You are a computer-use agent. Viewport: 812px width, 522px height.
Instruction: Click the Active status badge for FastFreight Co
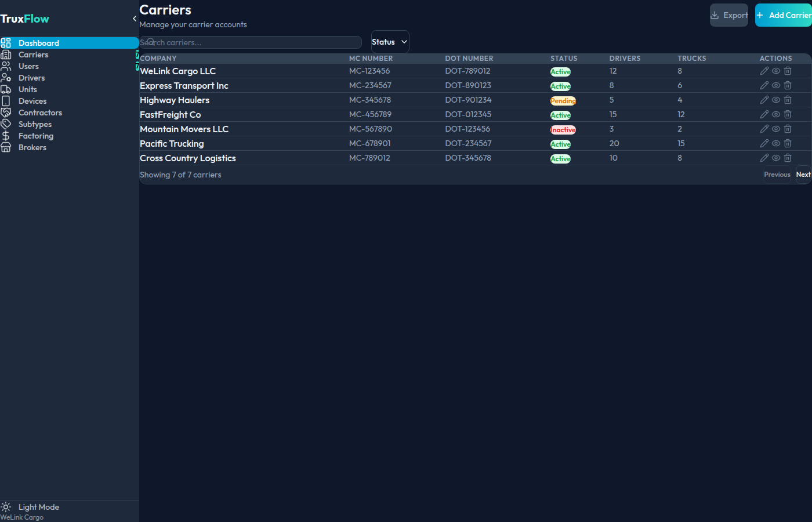[560, 115]
